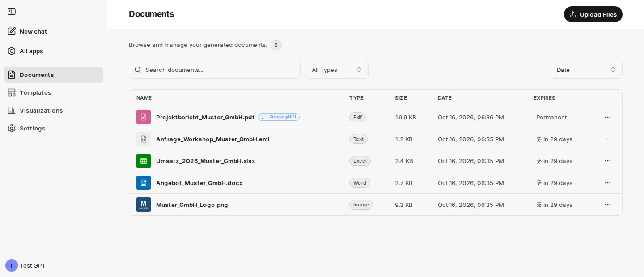Open the Templates section
This screenshot has height=277, width=644.
click(53, 92)
